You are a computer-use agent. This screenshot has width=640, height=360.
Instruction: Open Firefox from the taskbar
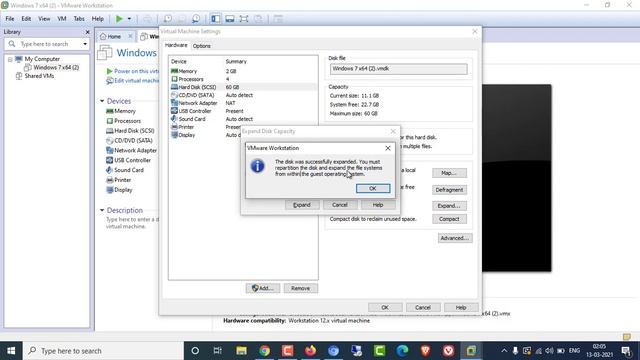[x=311, y=351]
